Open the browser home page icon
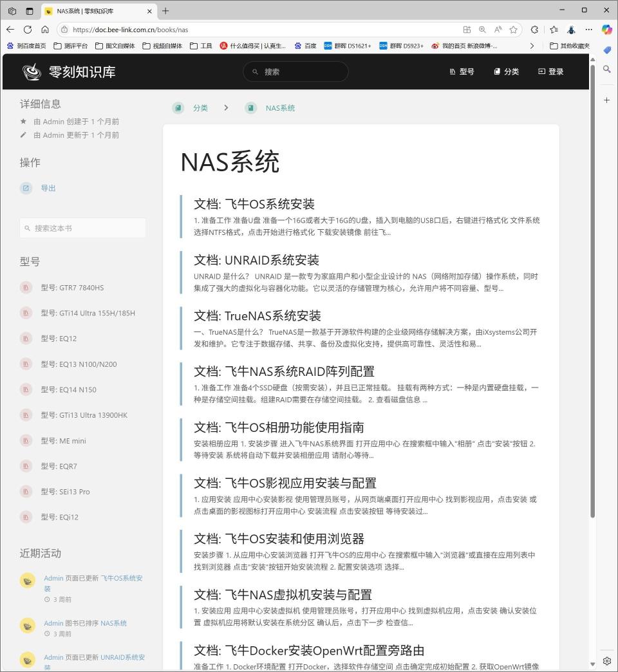 coord(45,30)
